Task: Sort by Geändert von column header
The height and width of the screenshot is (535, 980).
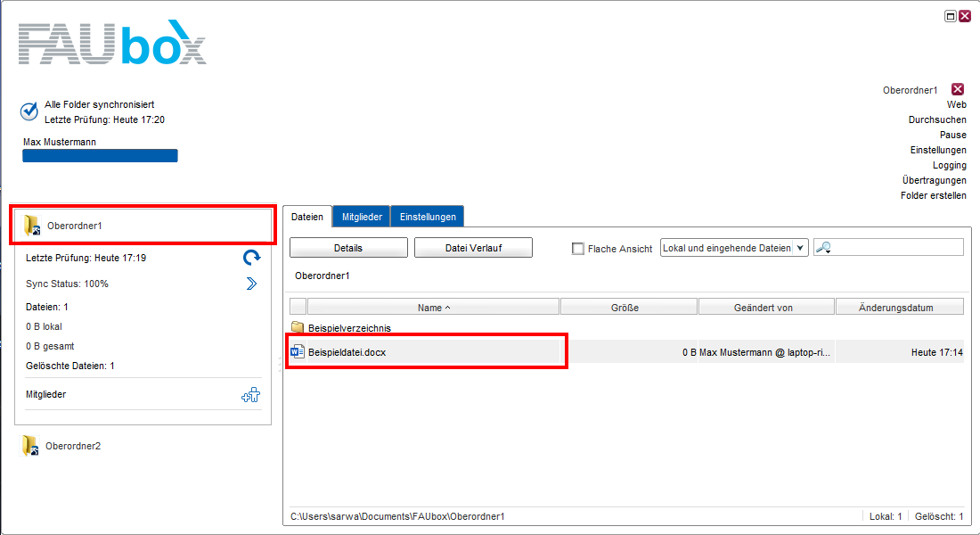Action: point(766,308)
